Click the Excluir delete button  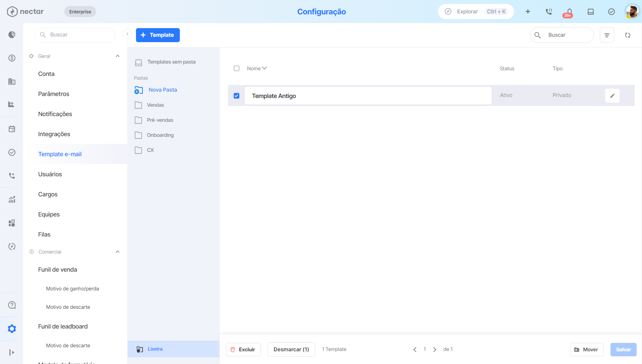[x=243, y=350]
